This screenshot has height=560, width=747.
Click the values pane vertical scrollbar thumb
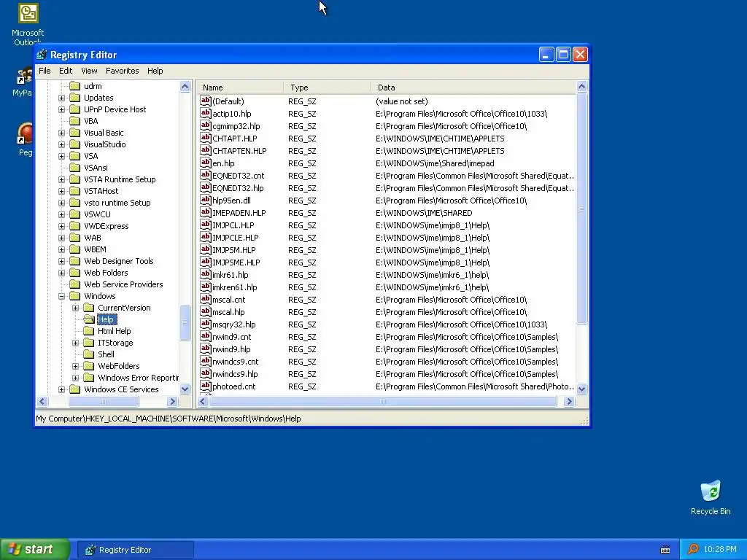(581, 208)
